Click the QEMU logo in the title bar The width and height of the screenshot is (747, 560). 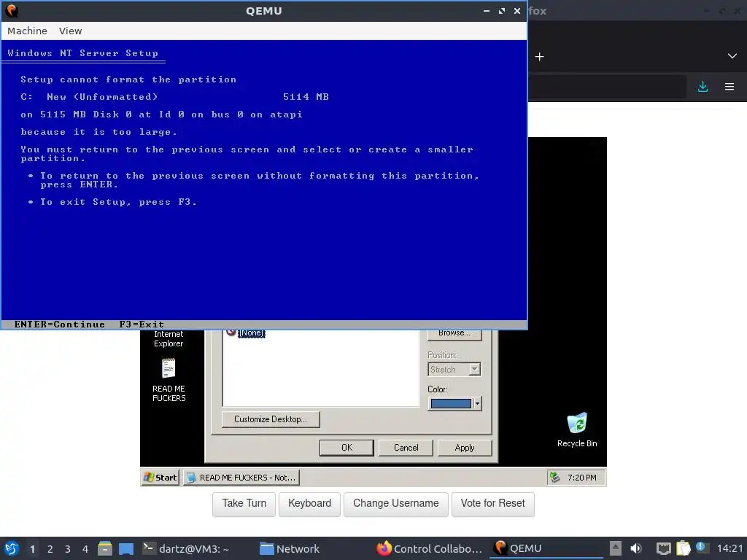(x=12, y=10)
